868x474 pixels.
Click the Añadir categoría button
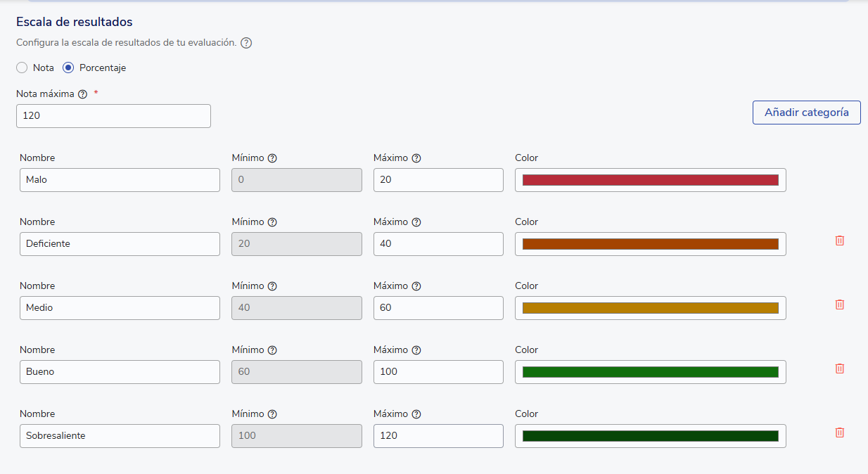tap(806, 113)
